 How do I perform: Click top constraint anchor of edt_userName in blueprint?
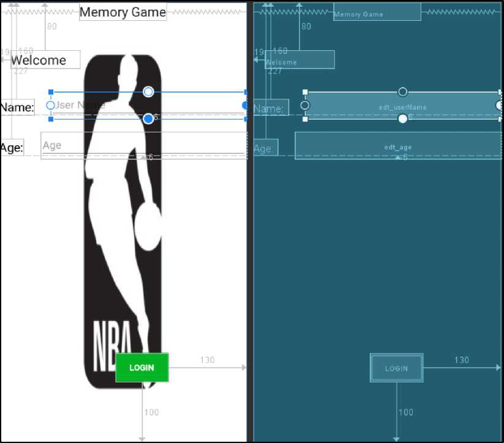402,92
